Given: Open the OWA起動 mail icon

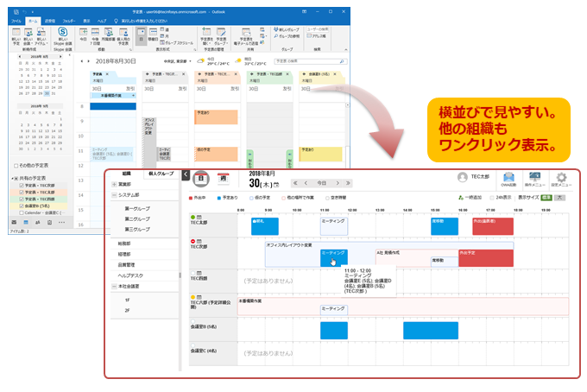Looking at the screenshot, I should point(510,177).
